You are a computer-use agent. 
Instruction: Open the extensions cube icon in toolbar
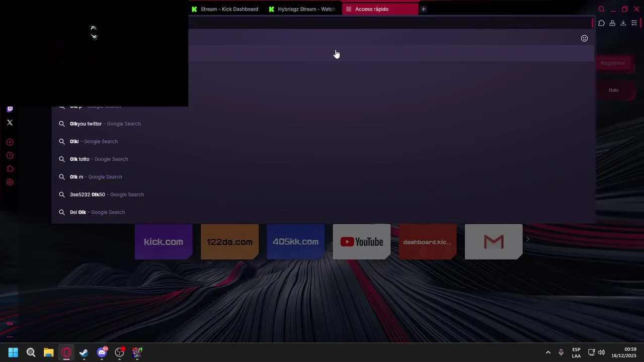point(601,23)
